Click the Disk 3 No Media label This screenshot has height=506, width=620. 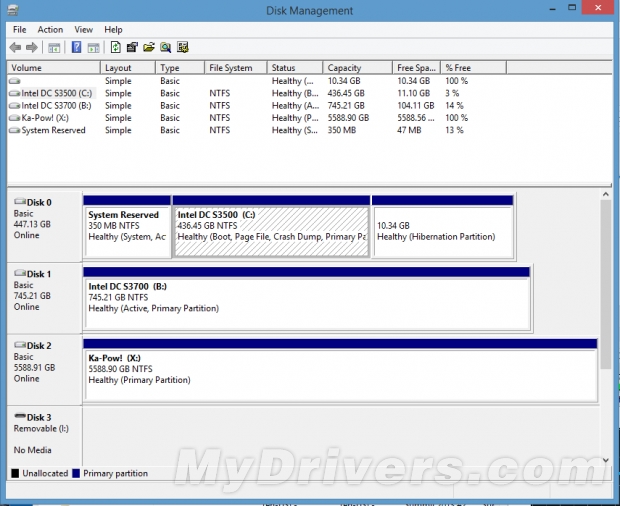[x=32, y=450]
